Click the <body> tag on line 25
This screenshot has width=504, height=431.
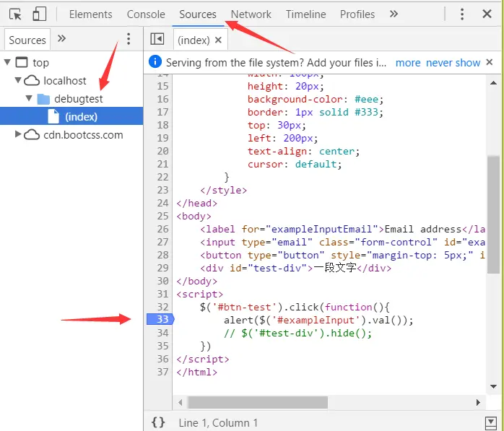[194, 216]
